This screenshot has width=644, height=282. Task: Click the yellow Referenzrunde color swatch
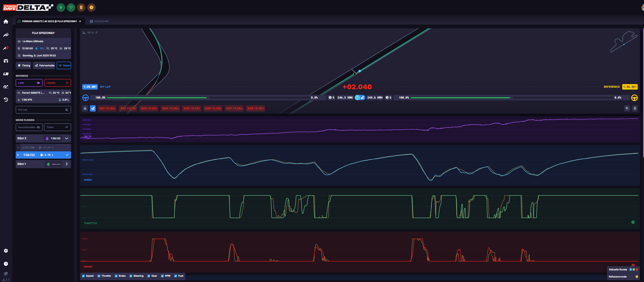pos(637,277)
